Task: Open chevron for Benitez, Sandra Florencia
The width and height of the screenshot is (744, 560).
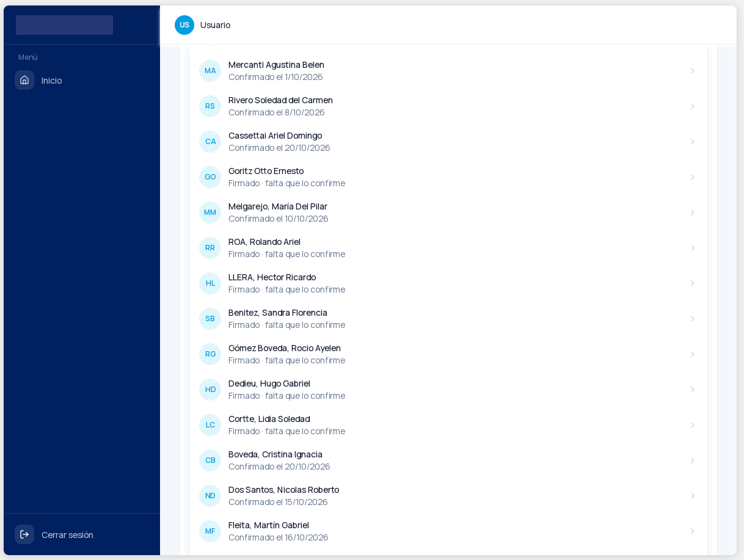Action: point(693,319)
